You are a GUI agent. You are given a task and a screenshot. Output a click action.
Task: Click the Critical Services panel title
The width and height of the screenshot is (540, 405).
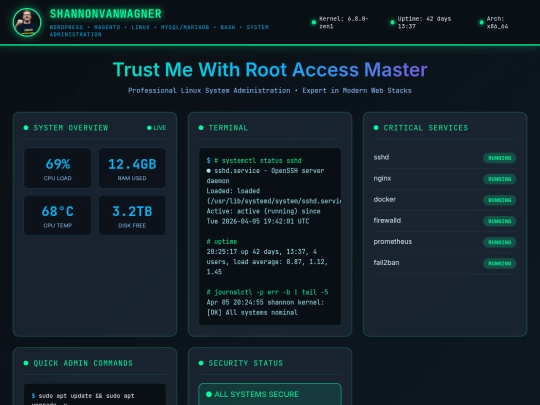(x=426, y=128)
